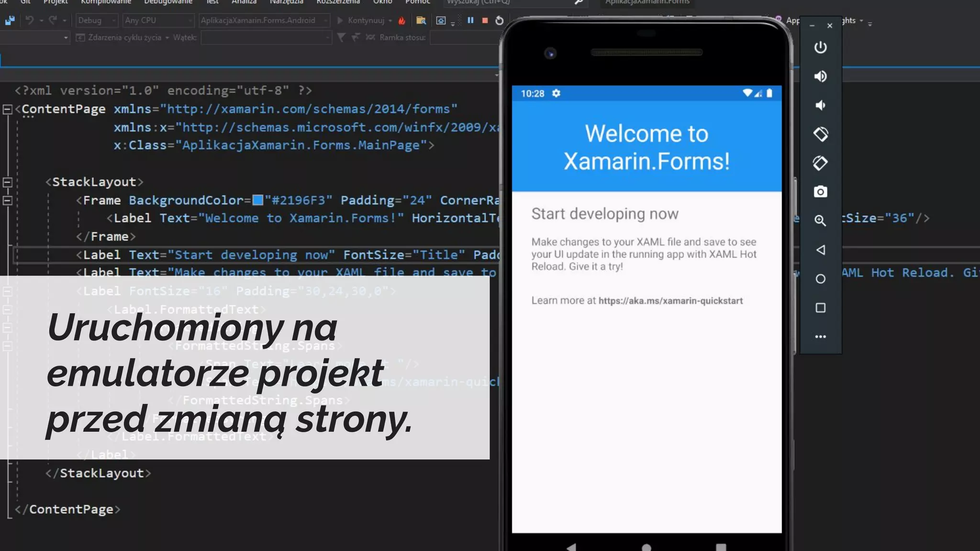Click Wi-Fi icon in phone status bar
The image size is (980, 551).
(747, 93)
